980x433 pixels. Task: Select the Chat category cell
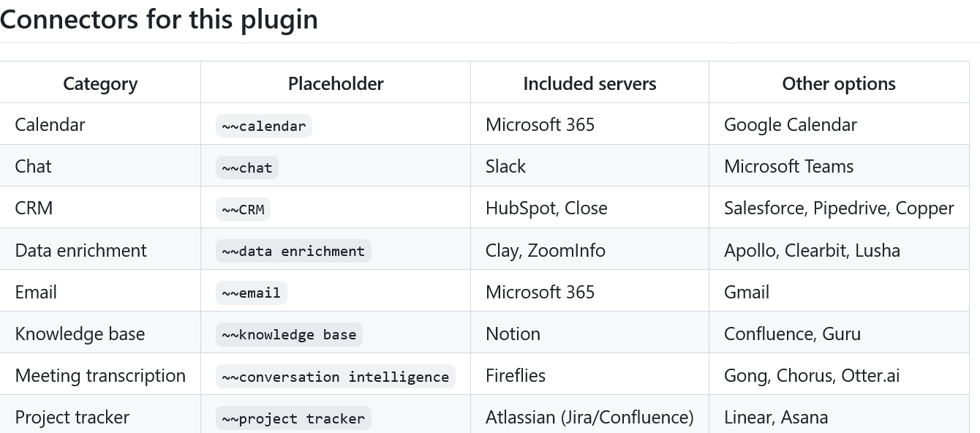click(100, 166)
